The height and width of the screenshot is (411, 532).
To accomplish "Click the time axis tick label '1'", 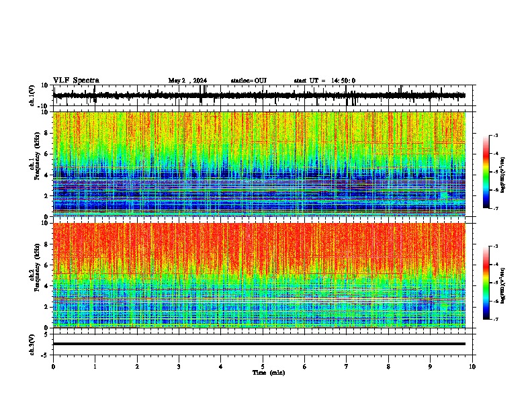I will pyautogui.click(x=95, y=367).
